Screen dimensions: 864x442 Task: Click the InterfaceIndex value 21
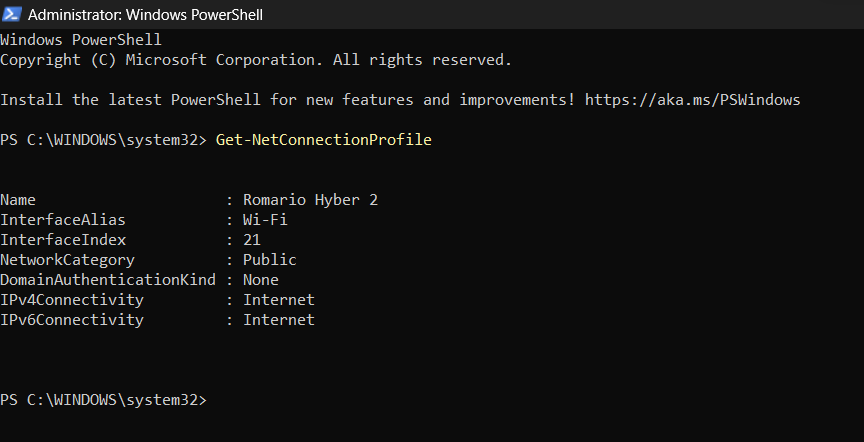point(251,240)
